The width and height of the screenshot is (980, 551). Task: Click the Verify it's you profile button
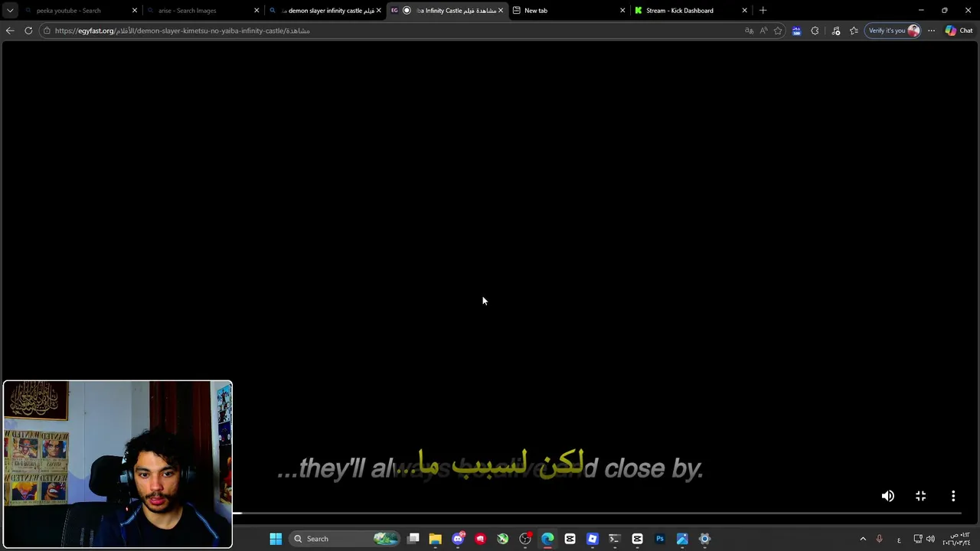(x=893, y=31)
